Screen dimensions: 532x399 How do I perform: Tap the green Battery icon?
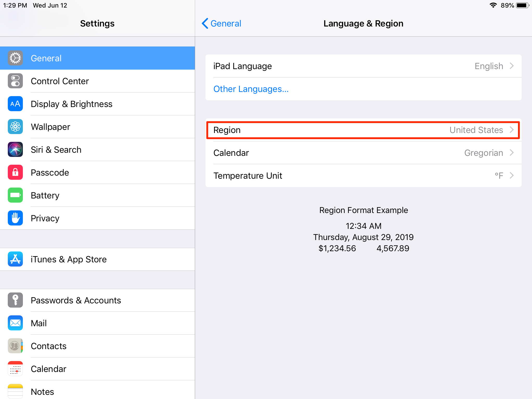coord(15,195)
